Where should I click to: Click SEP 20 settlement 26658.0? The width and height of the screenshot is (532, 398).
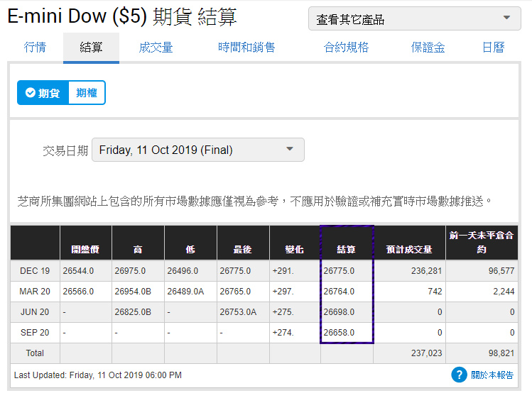point(339,333)
